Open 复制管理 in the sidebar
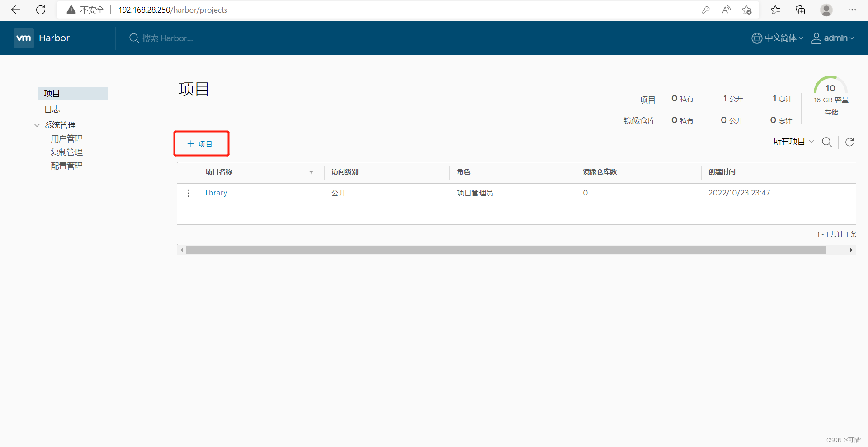Image resolution: width=868 pixels, height=447 pixels. [x=67, y=152]
